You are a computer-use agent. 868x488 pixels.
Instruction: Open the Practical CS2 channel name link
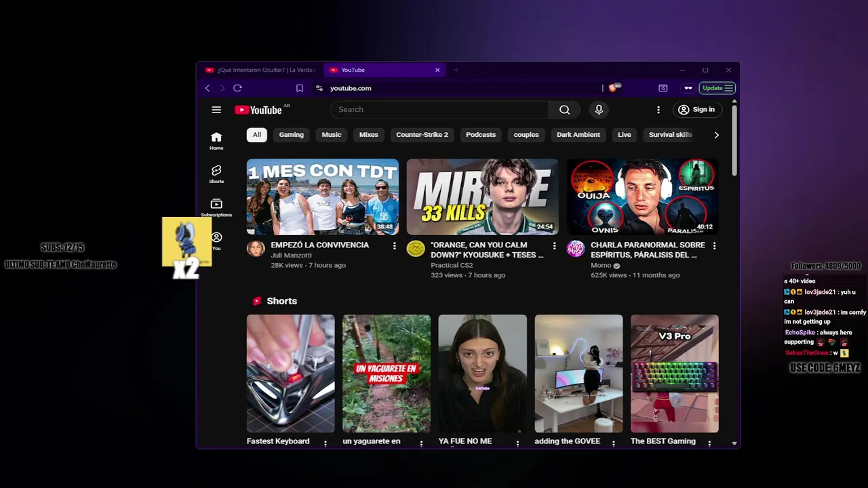click(452, 266)
